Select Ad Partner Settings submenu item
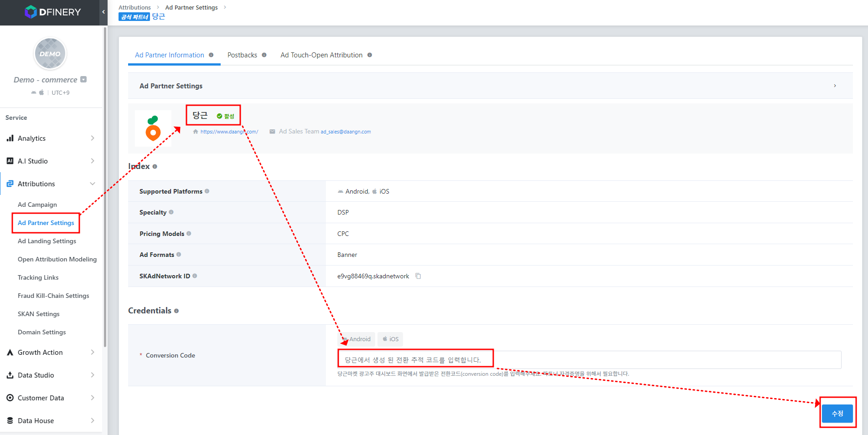The image size is (868, 435). coord(46,223)
